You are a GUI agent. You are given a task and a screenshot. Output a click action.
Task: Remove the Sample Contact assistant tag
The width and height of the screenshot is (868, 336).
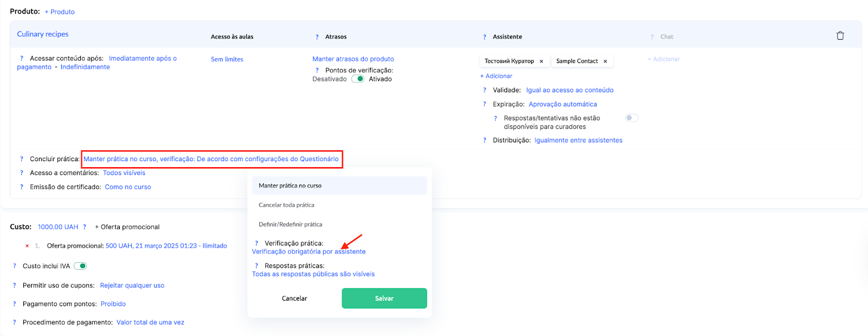(605, 61)
